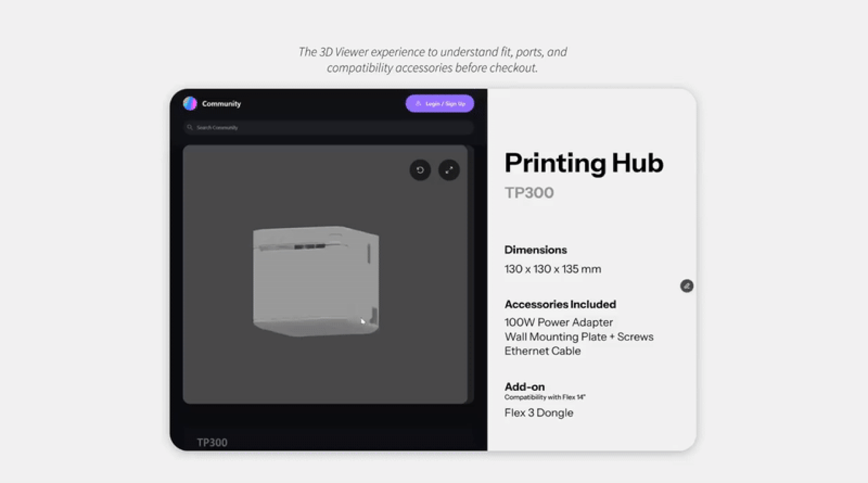This screenshot has width=868, height=483.
Task: Select the magnifying glass search icon
Action: [x=190, y=128]
